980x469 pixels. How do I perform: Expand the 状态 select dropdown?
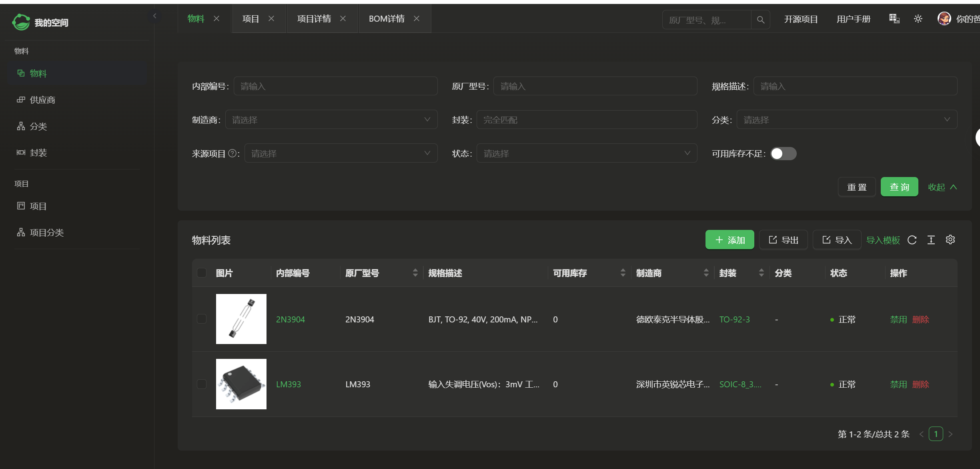pos(586,153)
